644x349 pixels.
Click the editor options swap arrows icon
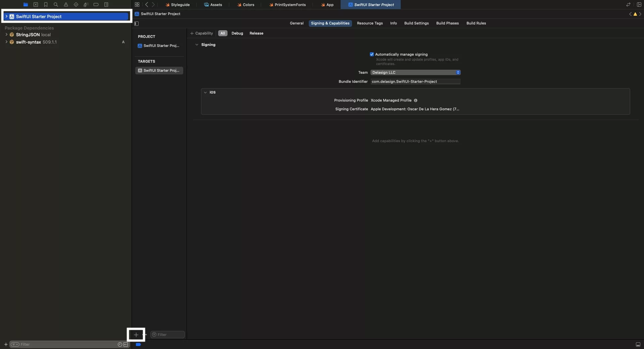click(628, 5)
